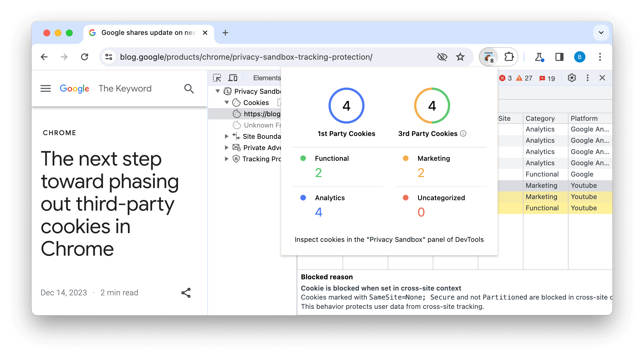Click the page reload button

(x=85, y=57)
